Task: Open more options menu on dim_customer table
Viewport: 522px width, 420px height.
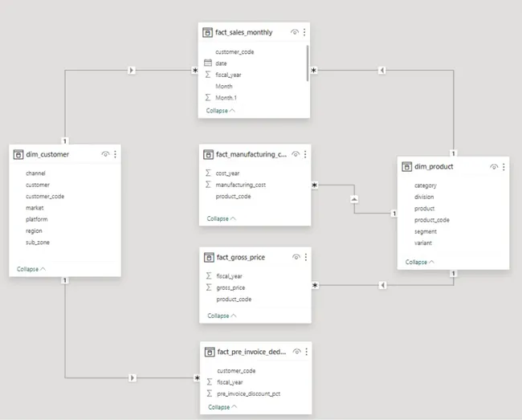Action: coord(115,154)
